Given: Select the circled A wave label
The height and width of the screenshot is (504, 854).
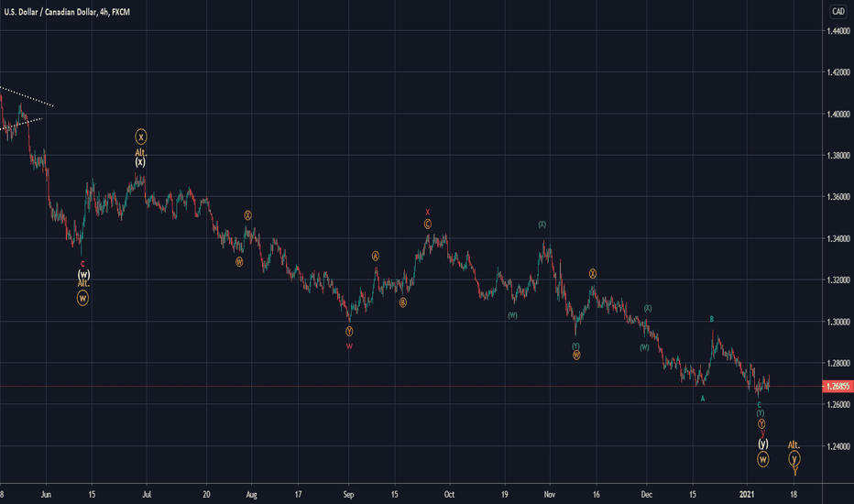Looking at the screenshot, I should click(x=376, y=256).
